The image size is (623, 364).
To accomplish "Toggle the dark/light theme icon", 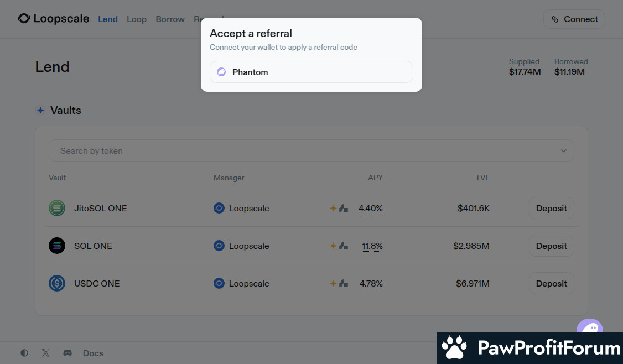I will tap(24, 353).
